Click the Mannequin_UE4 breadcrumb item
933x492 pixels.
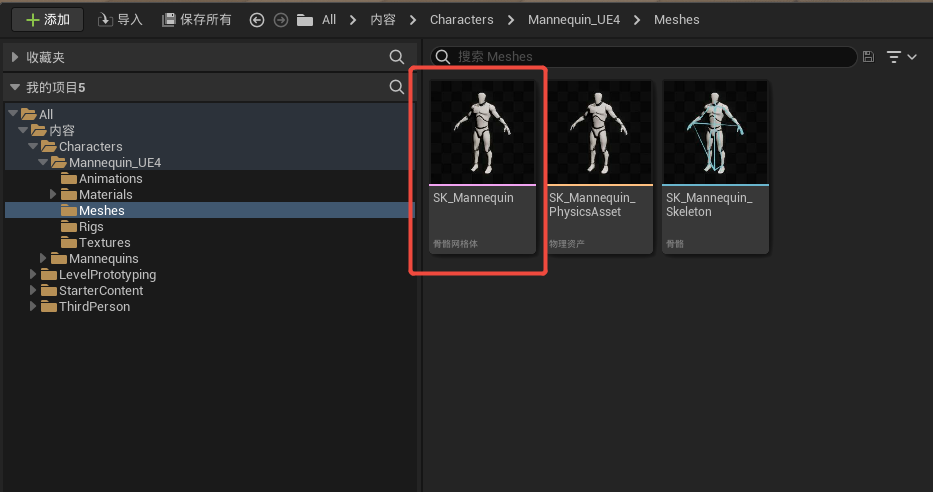point(574,20)
